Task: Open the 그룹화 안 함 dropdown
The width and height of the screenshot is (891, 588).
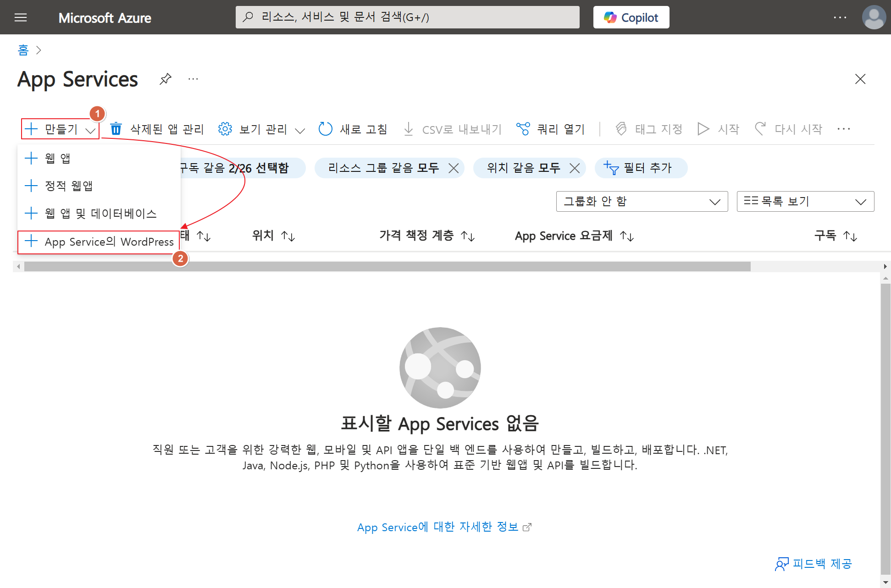Action: 642,202
